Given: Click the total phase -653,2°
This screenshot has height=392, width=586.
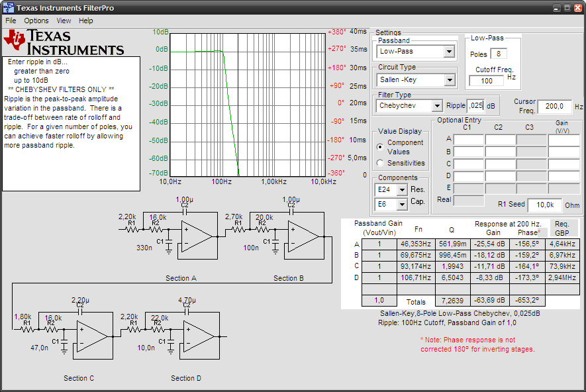Looking at the screenshot, I should coord(527,301).
